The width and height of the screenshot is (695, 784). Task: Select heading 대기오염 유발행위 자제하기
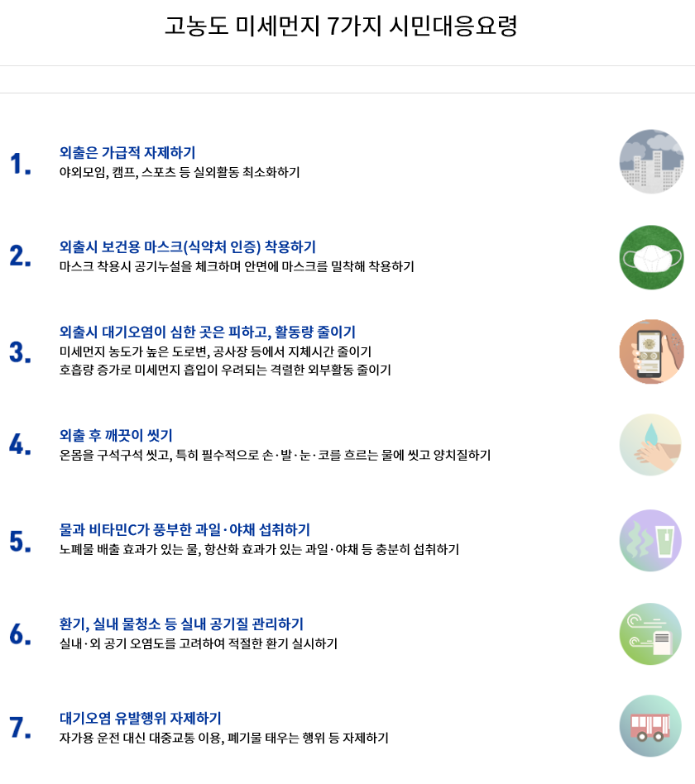pyautogui.click(x=141, y=719)
